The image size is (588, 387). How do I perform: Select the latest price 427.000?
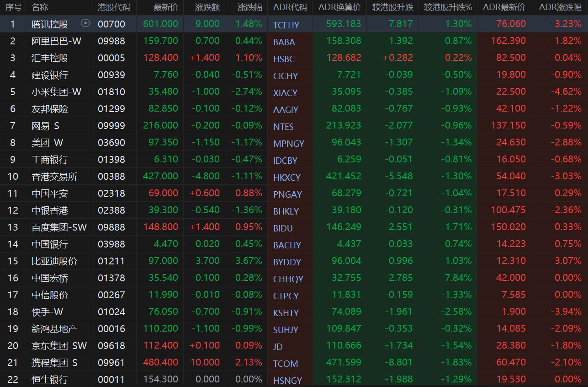(160, 177)
